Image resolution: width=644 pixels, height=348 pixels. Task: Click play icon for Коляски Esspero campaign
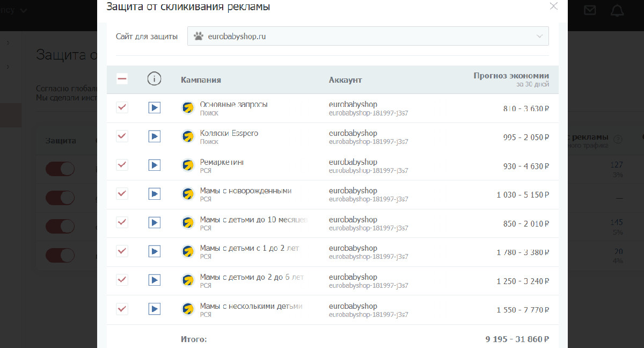[x=155, y=136]
